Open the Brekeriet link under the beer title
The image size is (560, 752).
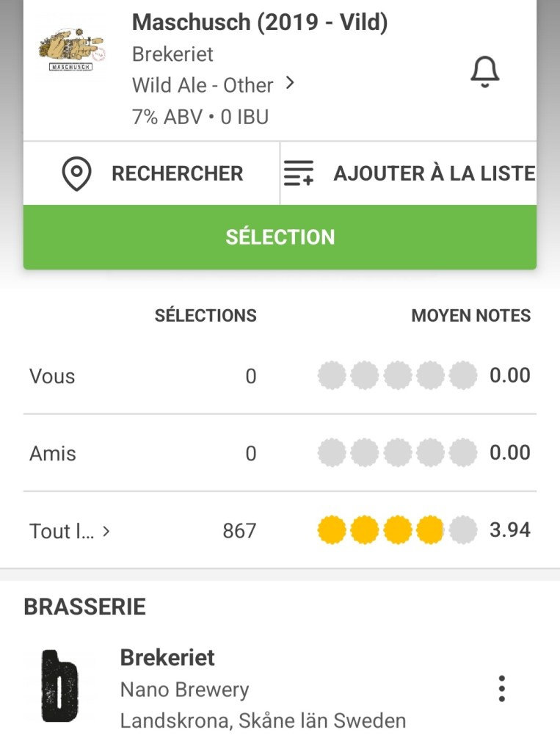pos(172,54)
